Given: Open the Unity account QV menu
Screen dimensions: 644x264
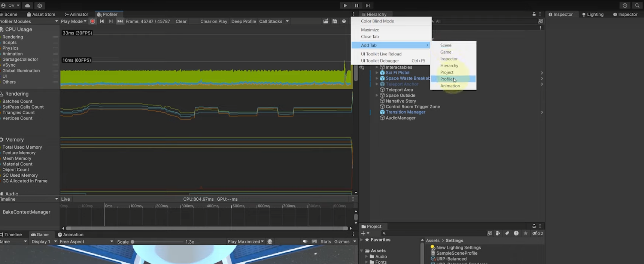Looking at the screenshot, I should [x=10, y=6].
